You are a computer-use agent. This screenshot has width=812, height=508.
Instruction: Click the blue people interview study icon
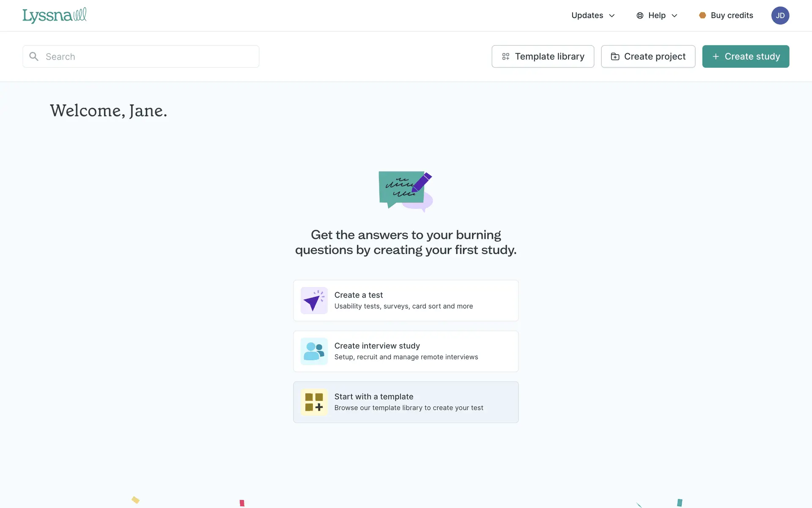(x=314, y=351)
